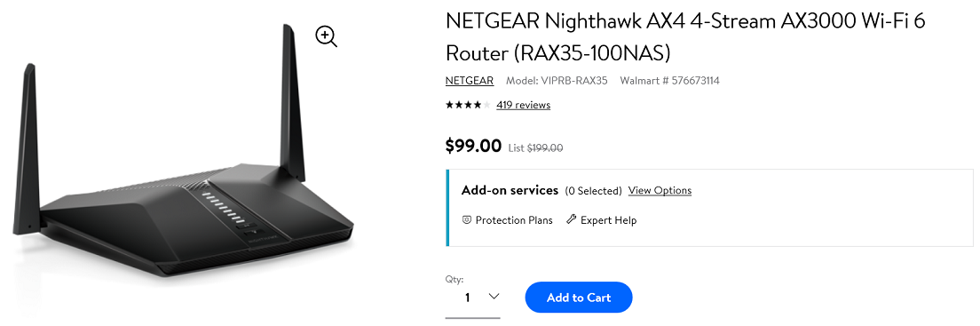The height and width of the screenshot is (326, 980).
Task: Click the quantity value 1
Action: click(467, 298)
